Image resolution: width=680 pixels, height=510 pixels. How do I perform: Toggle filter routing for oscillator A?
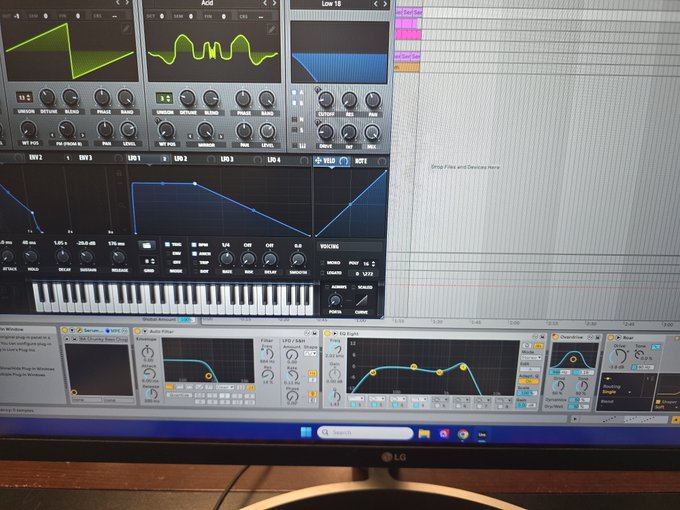pyautogui.click(x=294, y=93)
